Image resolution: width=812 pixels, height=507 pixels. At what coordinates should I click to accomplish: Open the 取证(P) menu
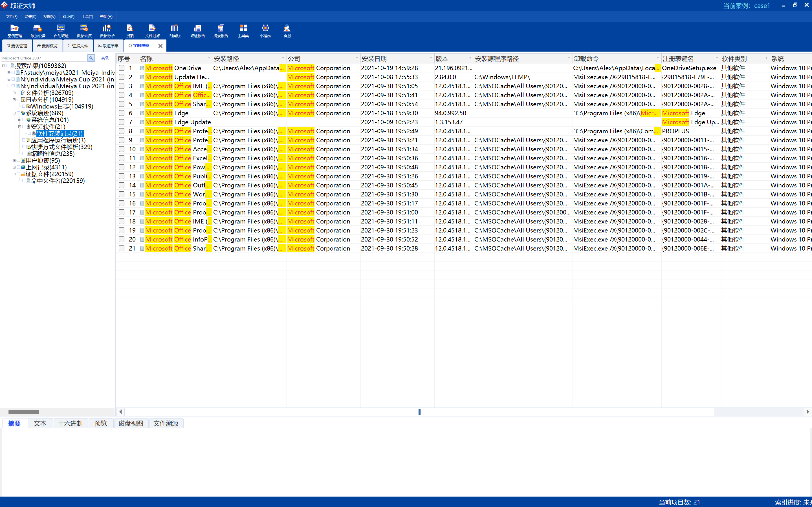[x=69, y=17]
